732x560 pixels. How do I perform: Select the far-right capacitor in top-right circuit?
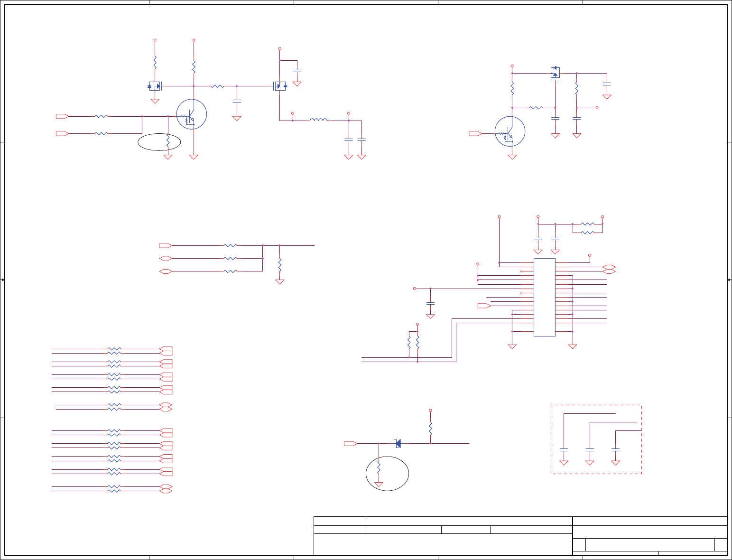(x=607, y=84)
